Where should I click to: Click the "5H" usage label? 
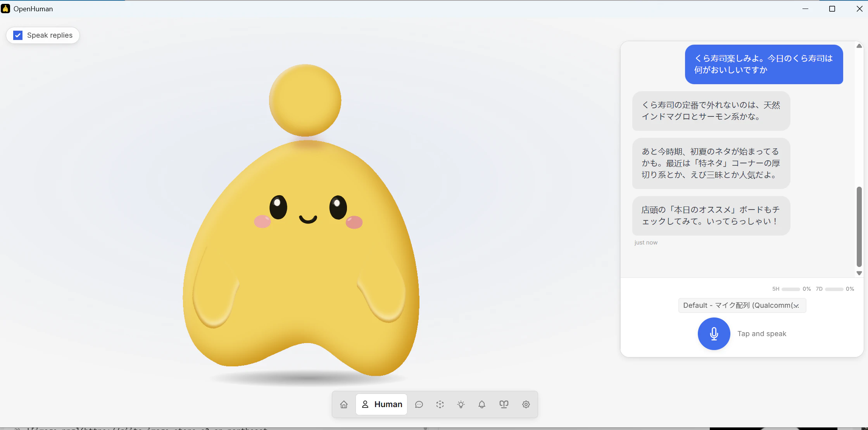pos(776,289)
